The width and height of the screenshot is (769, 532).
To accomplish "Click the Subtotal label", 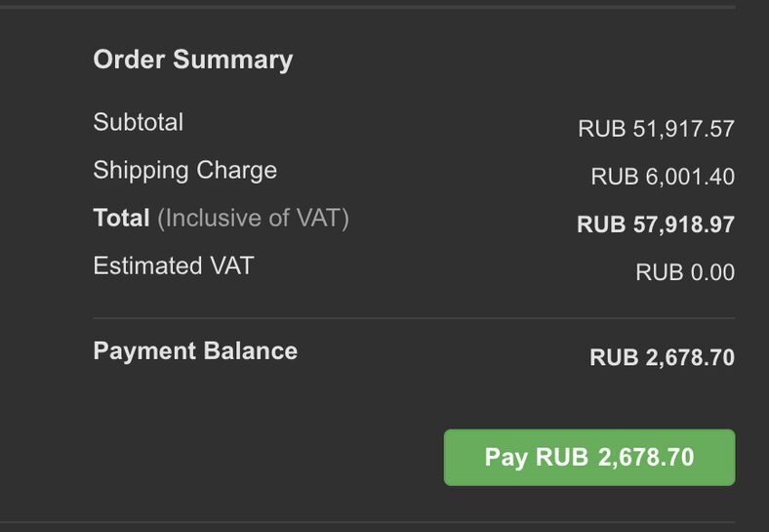I will coord(138,122).
